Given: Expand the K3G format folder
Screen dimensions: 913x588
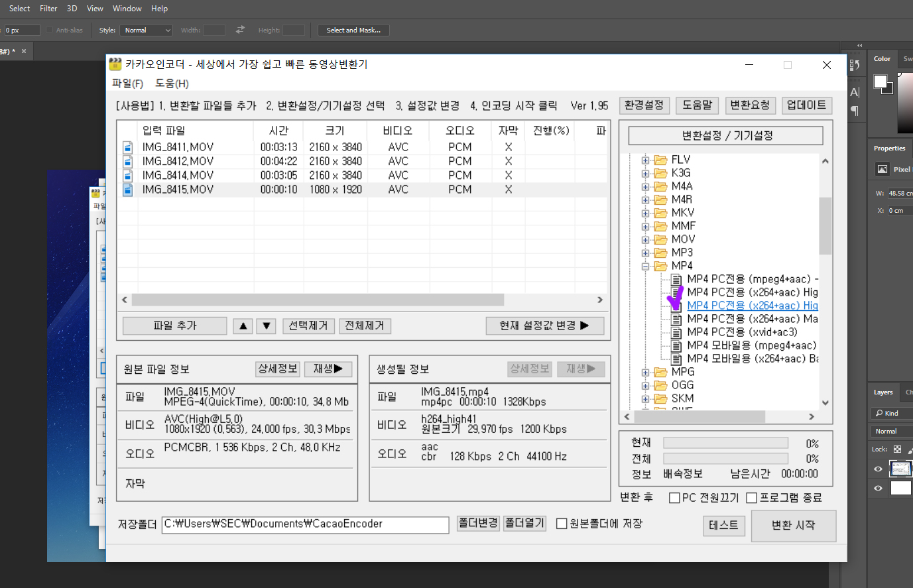Looking at the screenshot, I should (645, 174).
